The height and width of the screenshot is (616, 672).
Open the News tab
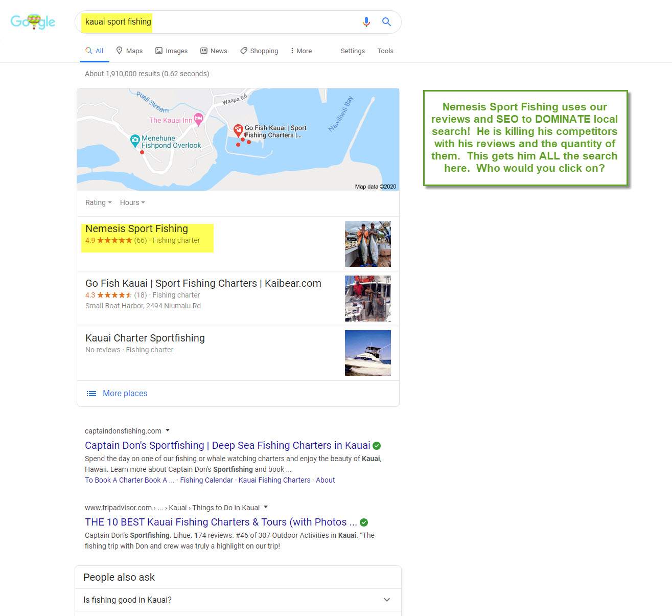(x=214, y=51)
